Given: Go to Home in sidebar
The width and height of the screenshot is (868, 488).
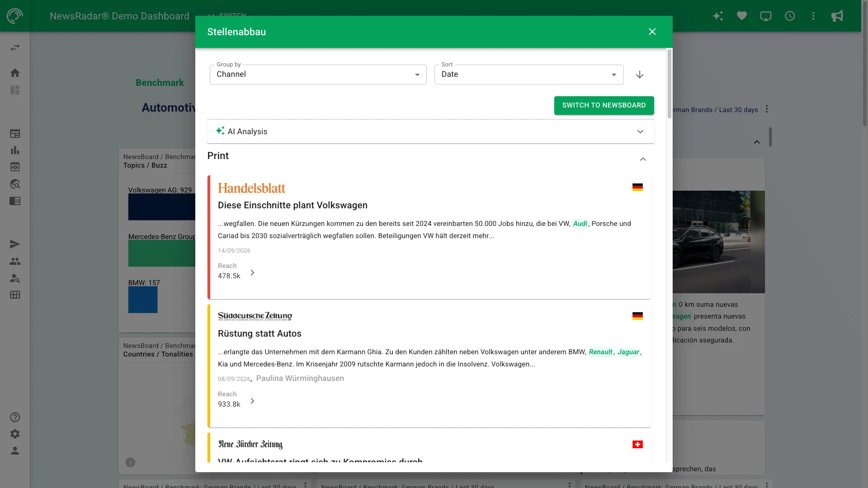Looking at the screenshot, I should (15, 73).
